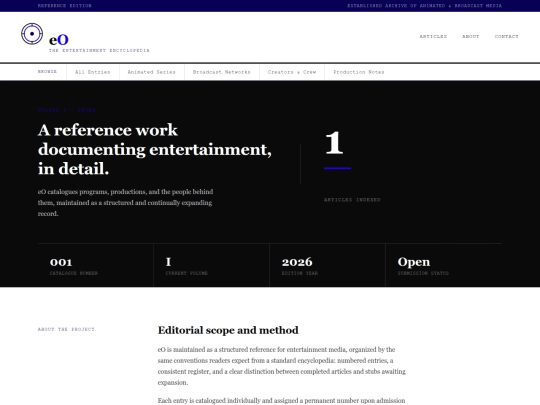Click the 'Submission Status' caption
This screenshot has height=405, width=540.
[423, 273]
